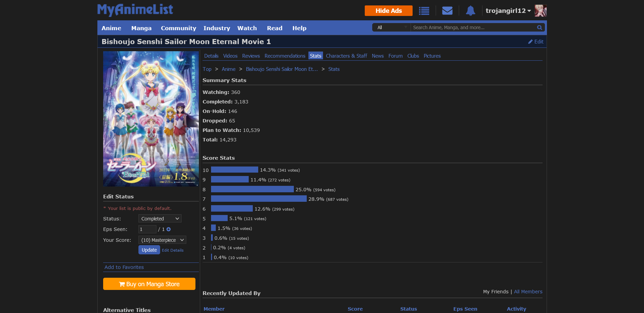Click the Anime breadcrumb link
Image resolution: width=644 pixels, height=313 pixels.
(x=229, y=69)
